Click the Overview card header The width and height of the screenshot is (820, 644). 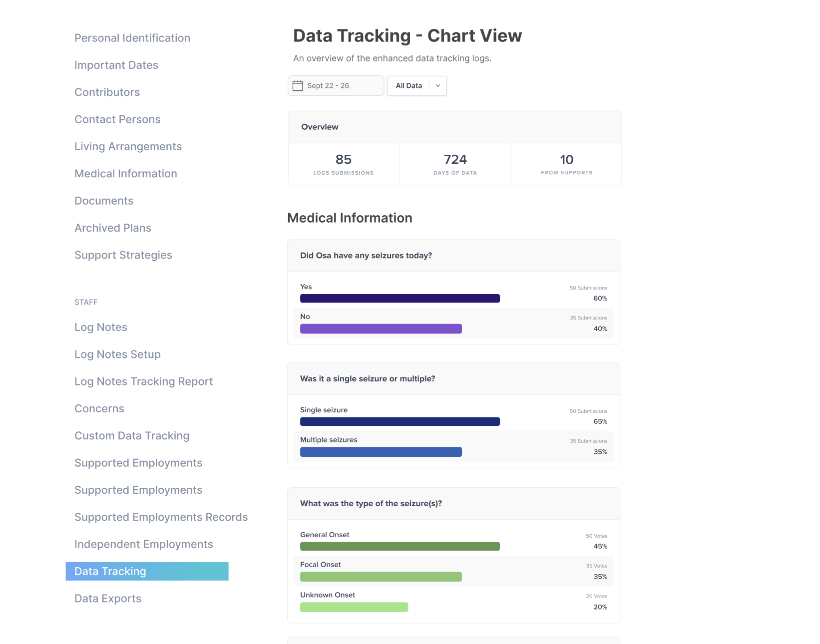pos(455,127)
